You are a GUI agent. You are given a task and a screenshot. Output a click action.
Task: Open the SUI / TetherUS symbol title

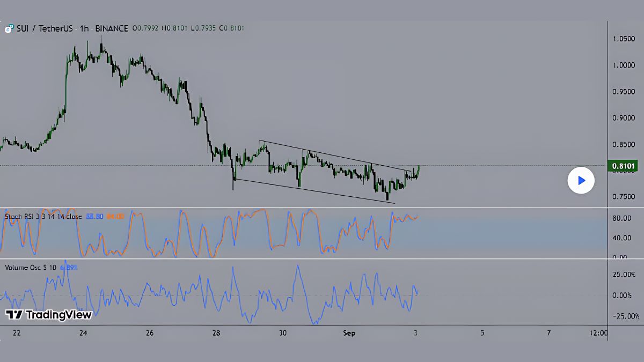point(45,28)
